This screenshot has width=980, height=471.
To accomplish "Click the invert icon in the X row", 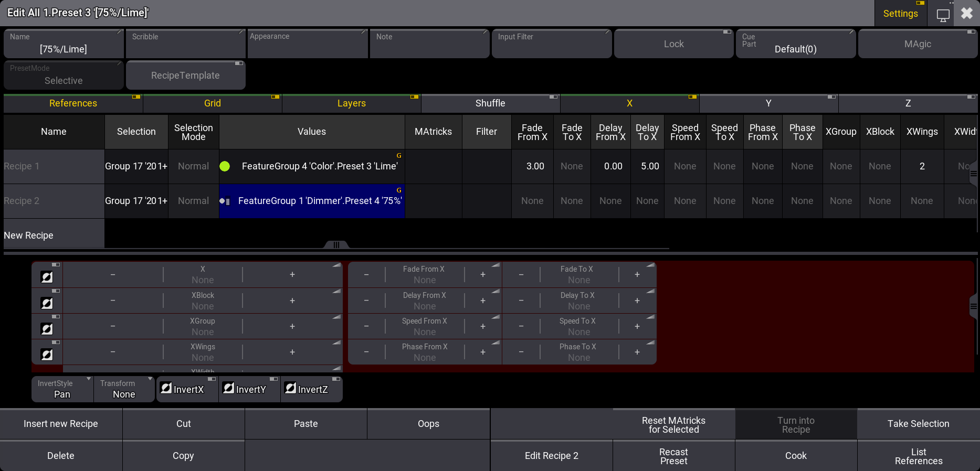I will click(x=47, y=277).
